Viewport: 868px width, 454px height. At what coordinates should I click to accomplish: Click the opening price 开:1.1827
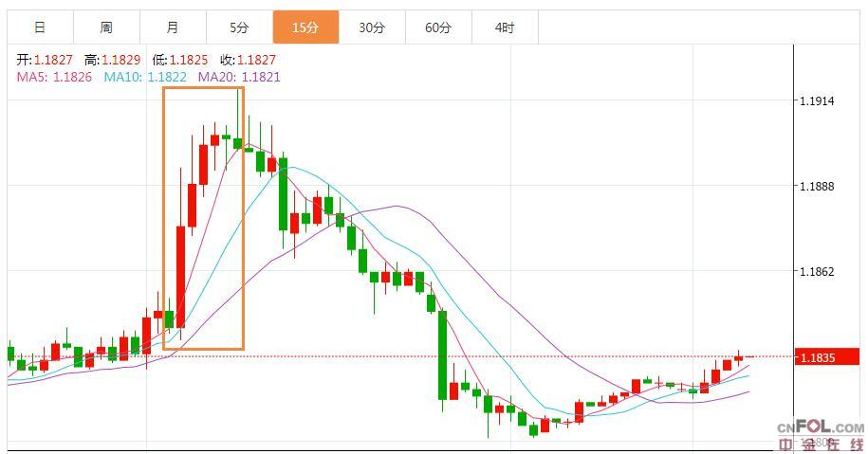(45, 60)
